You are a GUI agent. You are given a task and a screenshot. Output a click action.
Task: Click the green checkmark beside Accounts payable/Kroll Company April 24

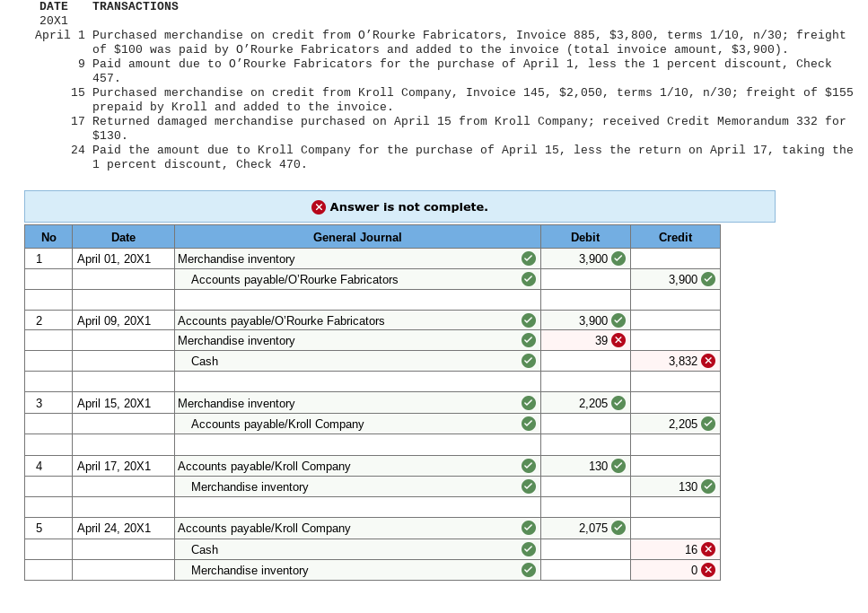pyautogui.click(x=529, y=529)
